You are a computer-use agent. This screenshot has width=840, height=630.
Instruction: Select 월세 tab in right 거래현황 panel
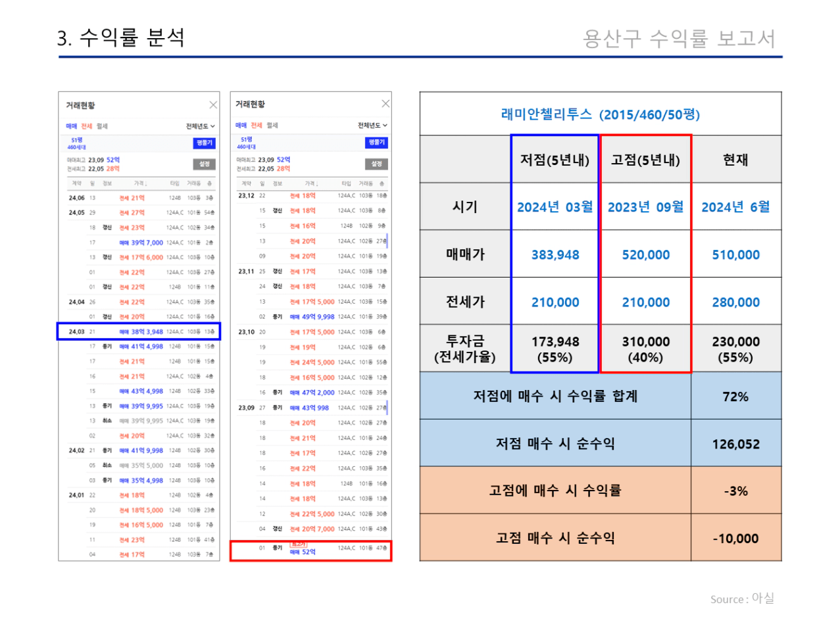click(272, 126)
